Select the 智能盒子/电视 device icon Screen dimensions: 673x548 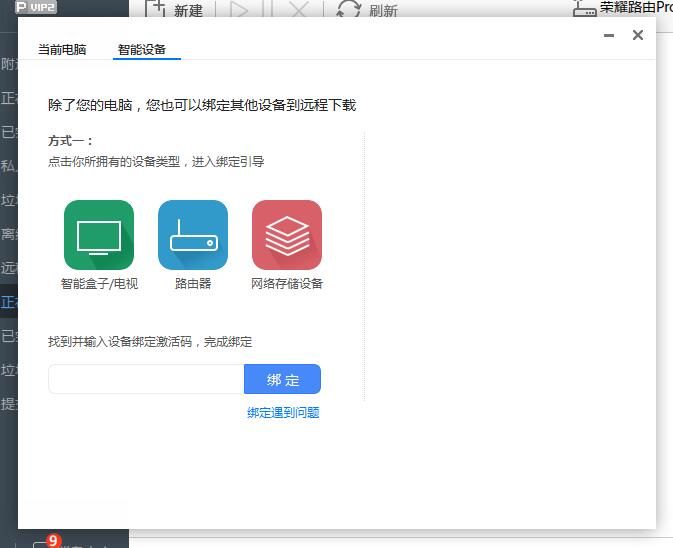[x=99, y=235]
